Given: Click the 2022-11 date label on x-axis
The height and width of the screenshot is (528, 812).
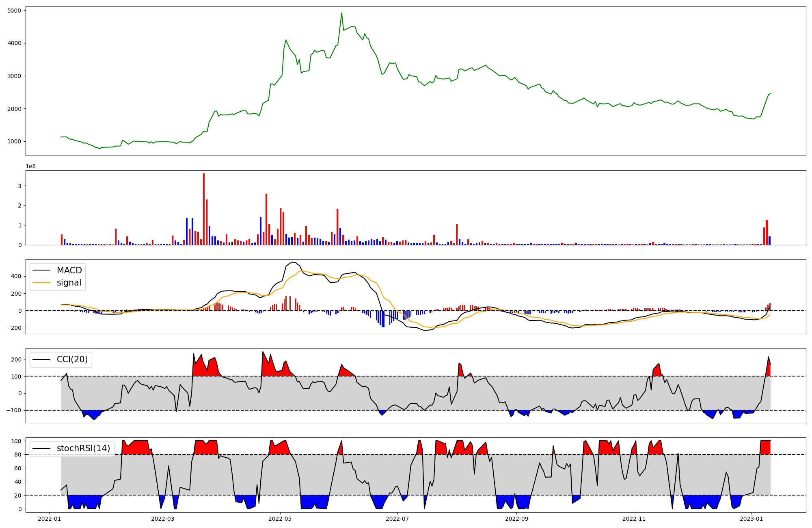Looking at the screenshot, I should tap(634, 519).
